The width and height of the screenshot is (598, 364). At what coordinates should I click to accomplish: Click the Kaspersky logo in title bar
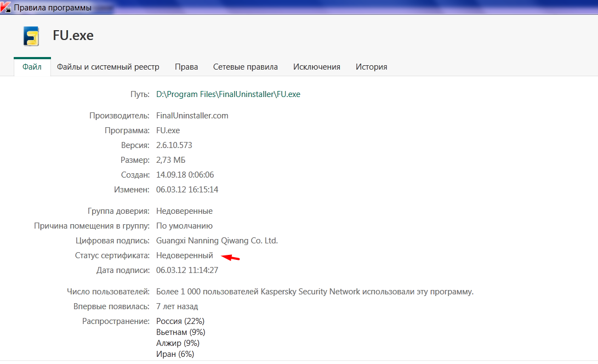(x=5, y=7)
